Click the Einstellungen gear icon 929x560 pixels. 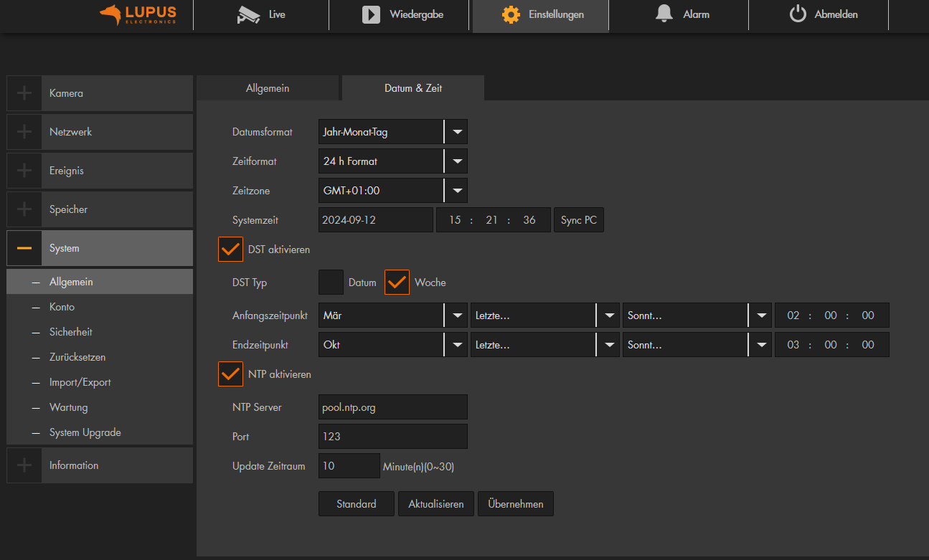point(511,15)
